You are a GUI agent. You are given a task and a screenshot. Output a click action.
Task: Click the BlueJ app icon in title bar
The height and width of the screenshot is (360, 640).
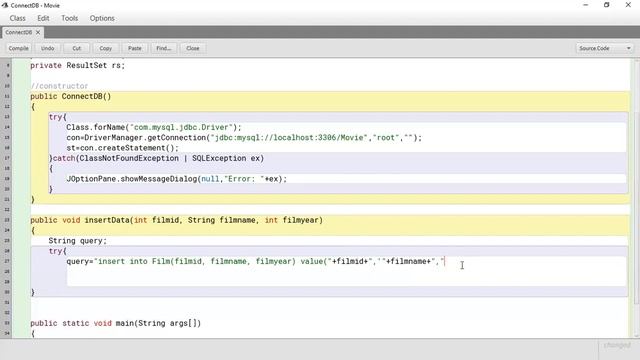click(x=5, y=5)
